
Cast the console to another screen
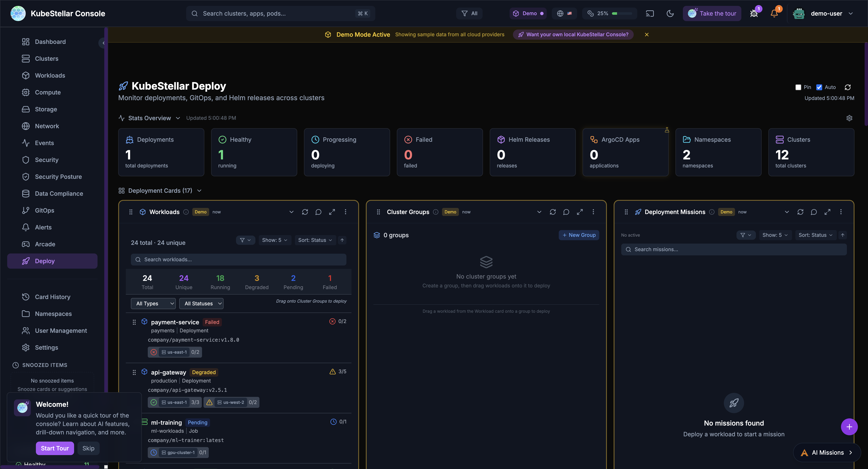point(650,13)
